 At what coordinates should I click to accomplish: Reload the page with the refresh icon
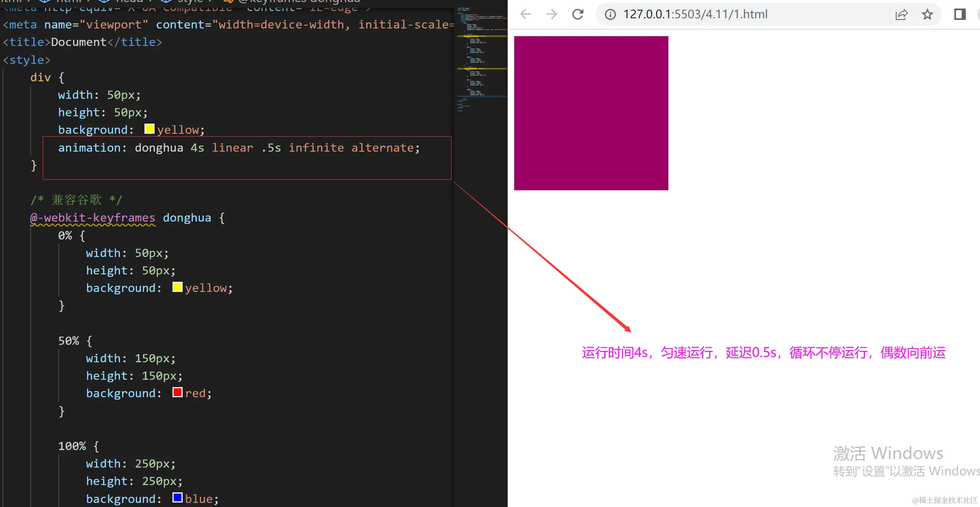[578, 15]
